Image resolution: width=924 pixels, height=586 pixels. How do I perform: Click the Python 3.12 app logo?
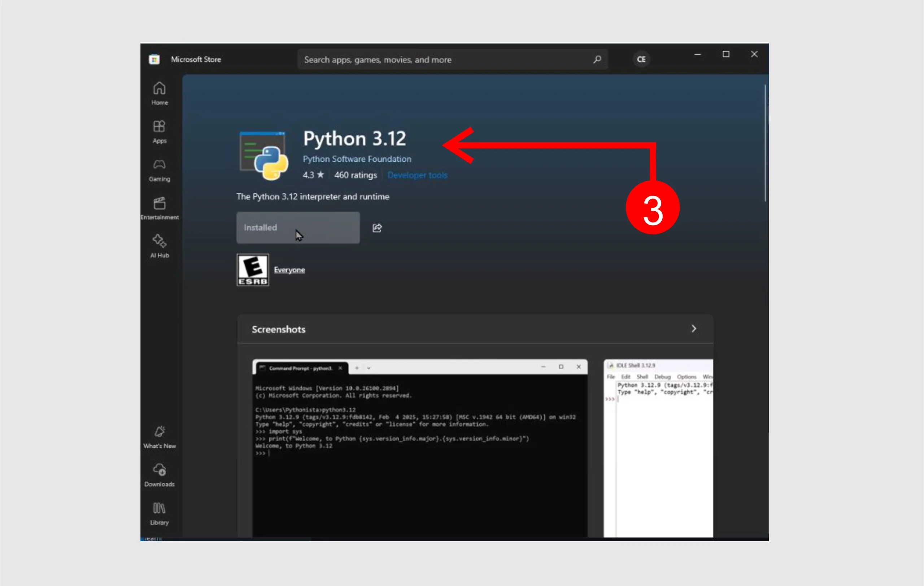coord(263,155)
